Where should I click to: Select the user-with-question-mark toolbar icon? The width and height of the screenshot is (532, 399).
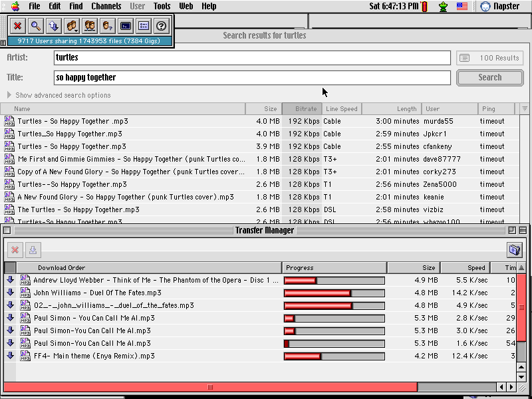click(106, 27)
